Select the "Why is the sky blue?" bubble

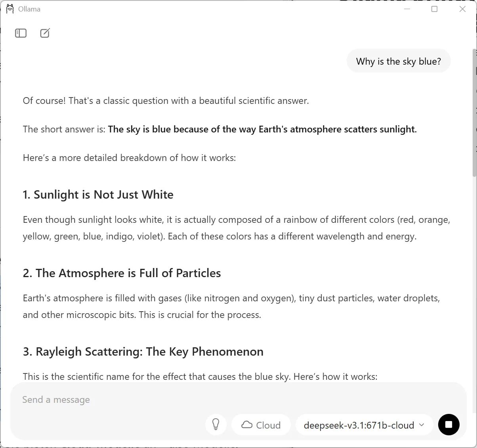click(399, 61)
